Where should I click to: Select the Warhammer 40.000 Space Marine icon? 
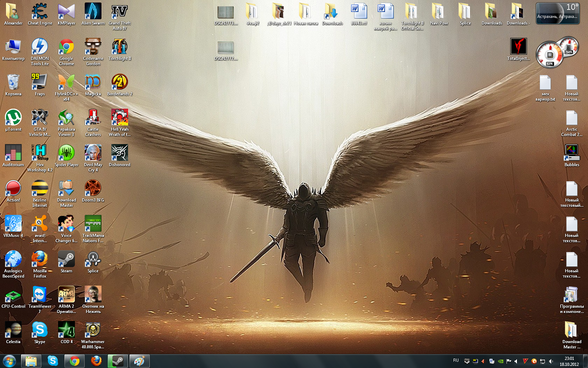tap(93, 334)
